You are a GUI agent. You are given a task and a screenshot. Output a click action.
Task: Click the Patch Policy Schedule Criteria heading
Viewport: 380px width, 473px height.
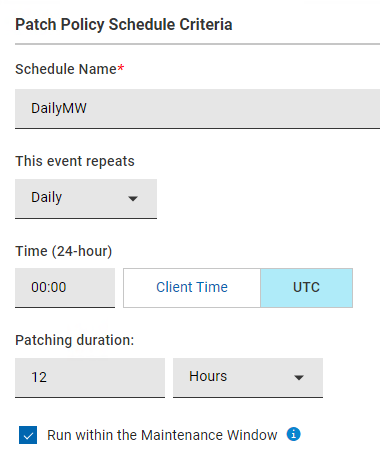click(124, 24)
